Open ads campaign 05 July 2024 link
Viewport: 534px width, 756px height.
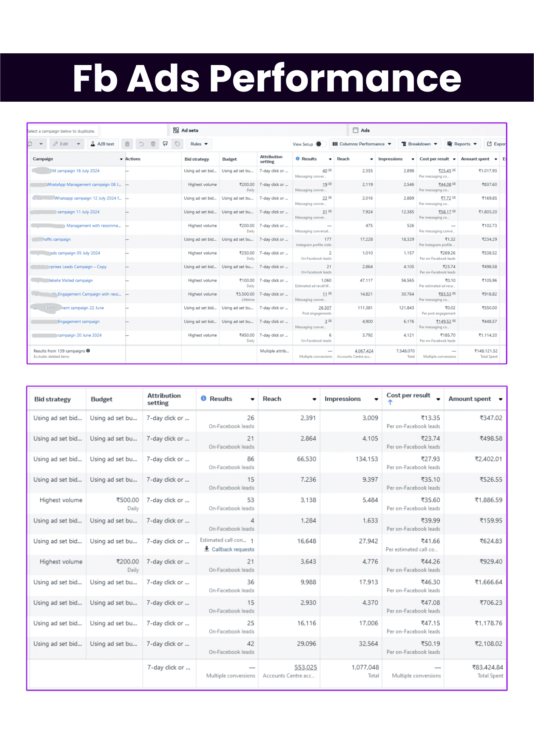click(76, 253)
